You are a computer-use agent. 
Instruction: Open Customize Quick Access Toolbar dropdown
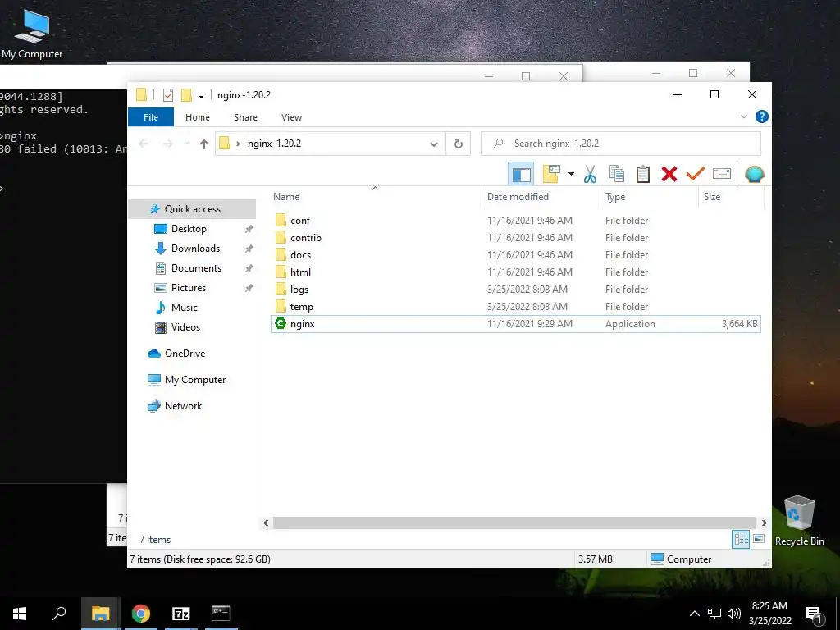coord(202,96)
